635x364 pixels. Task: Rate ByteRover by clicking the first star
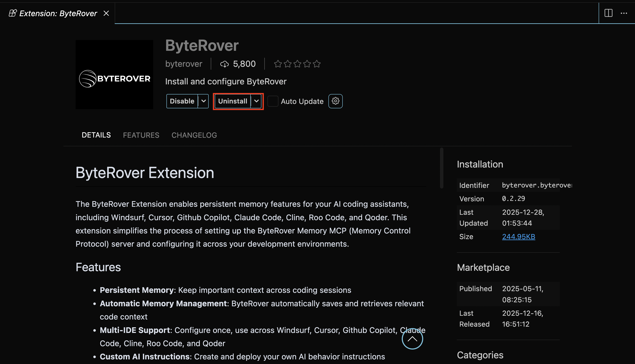(x=278, y=64)
